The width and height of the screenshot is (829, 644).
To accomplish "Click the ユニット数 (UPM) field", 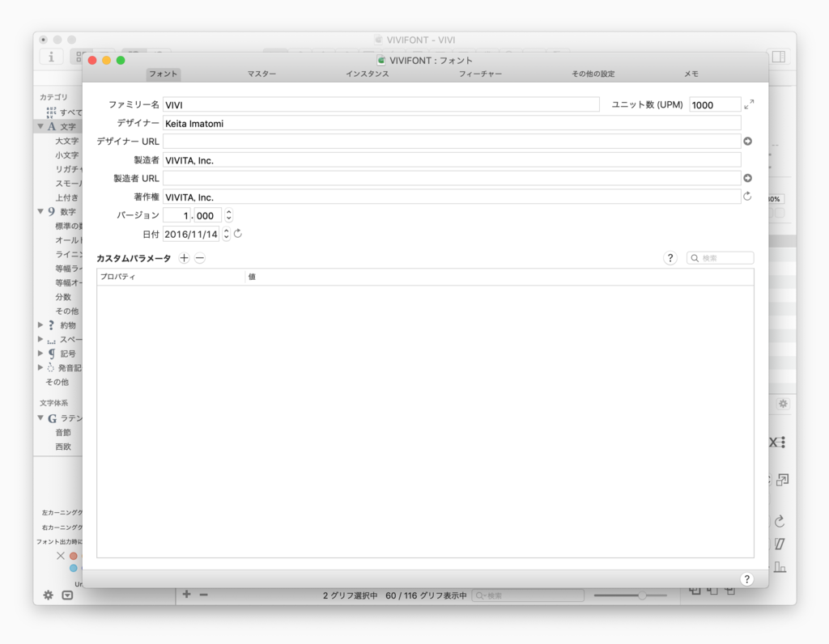I will point(715,104).
